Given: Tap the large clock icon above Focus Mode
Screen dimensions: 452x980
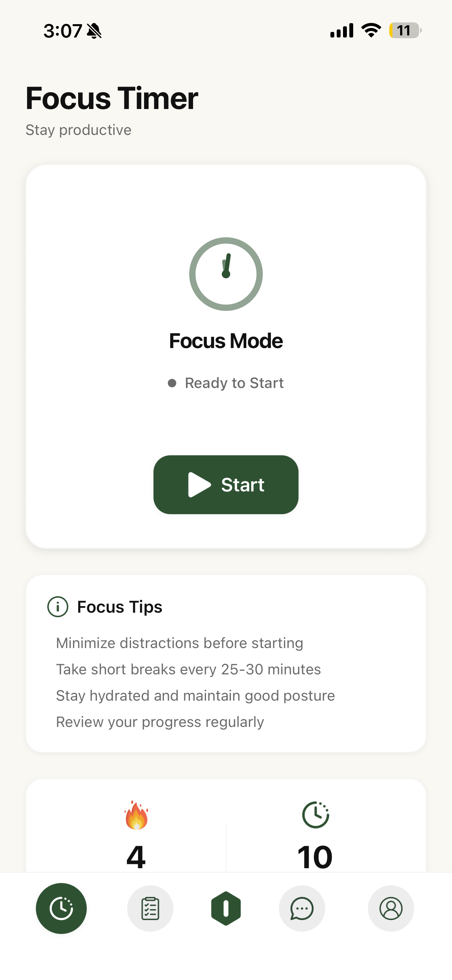Looking at the screenshot, I should point(226,274).
